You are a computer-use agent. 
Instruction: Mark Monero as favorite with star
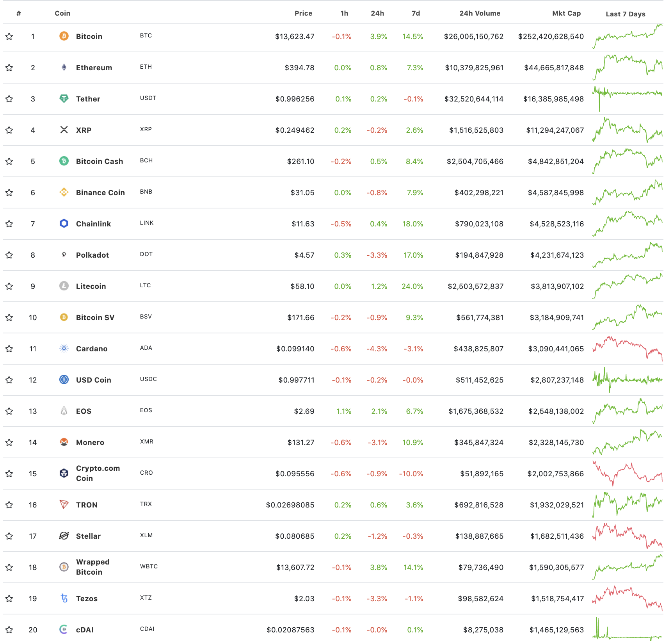tap(9, 442)
